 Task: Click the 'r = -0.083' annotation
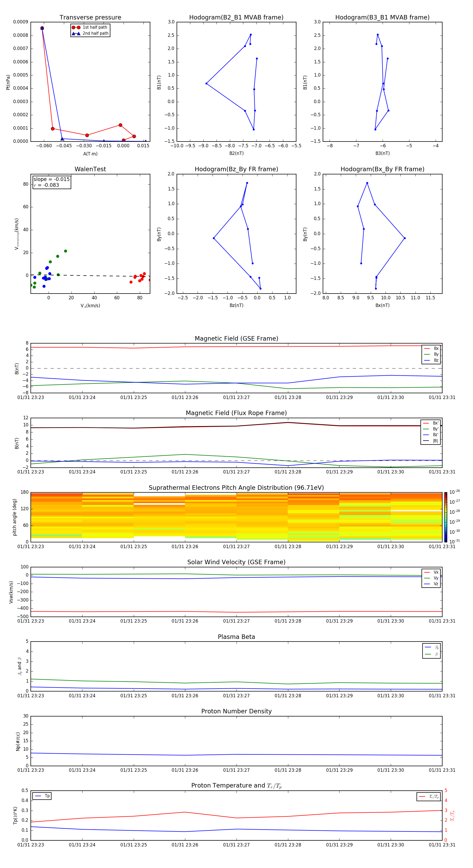tap(47, 185)
